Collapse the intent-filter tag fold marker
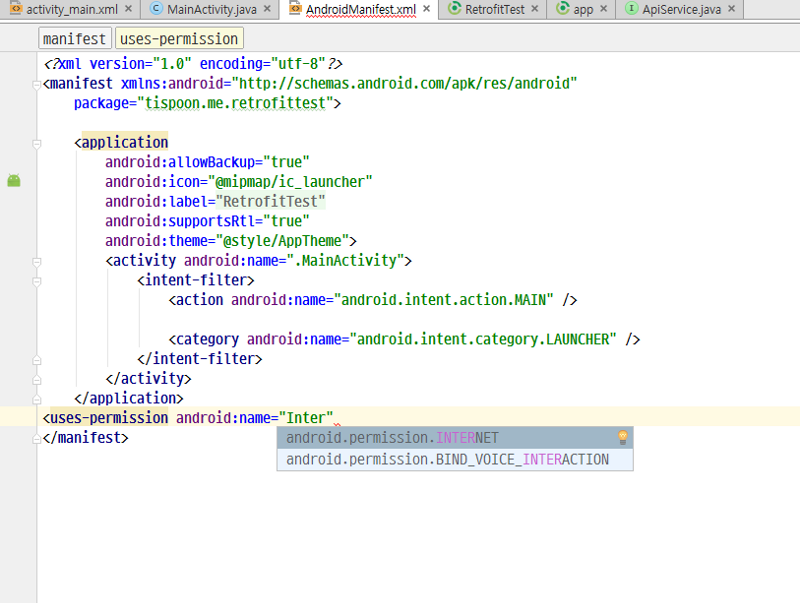The width and height of the screenshot is (800, 603). point(36,281)
